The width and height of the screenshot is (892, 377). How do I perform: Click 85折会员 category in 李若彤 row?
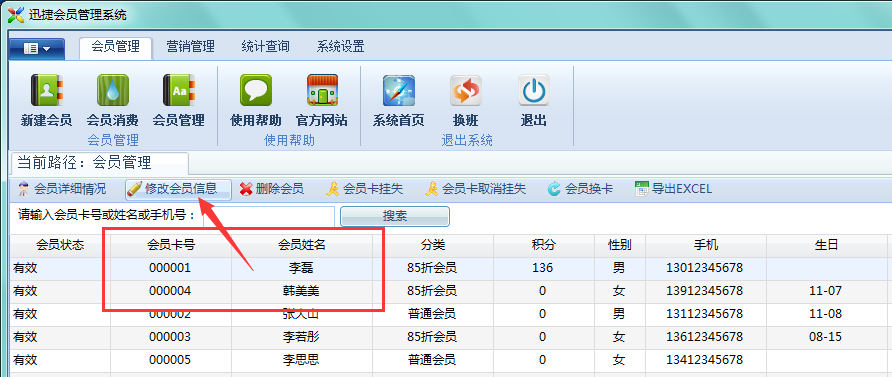click(x=432, y=337)
